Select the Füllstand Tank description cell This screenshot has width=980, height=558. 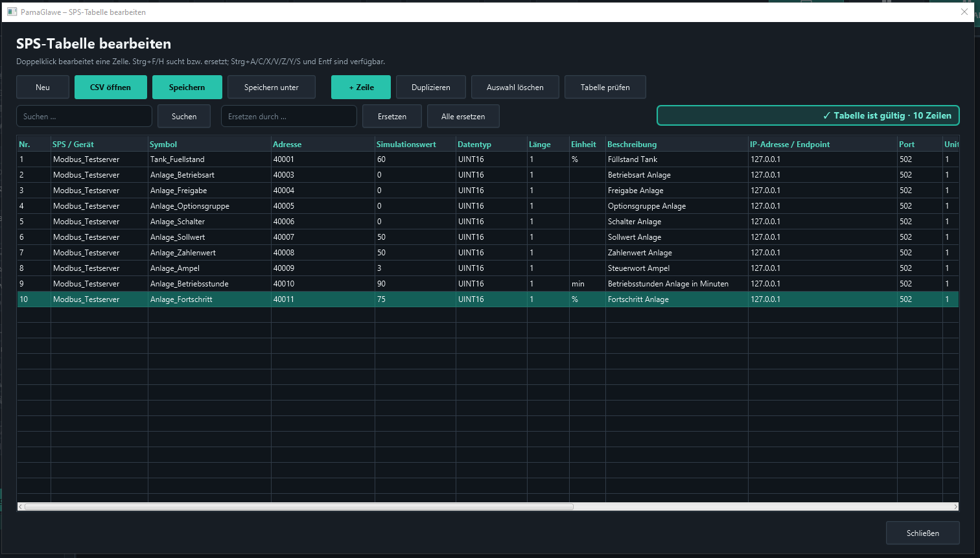[x=677, y=159]
